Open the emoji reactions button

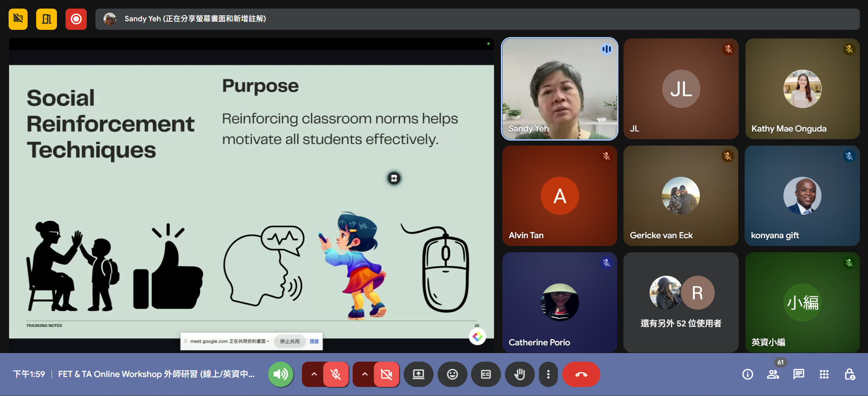coord(452,374)
